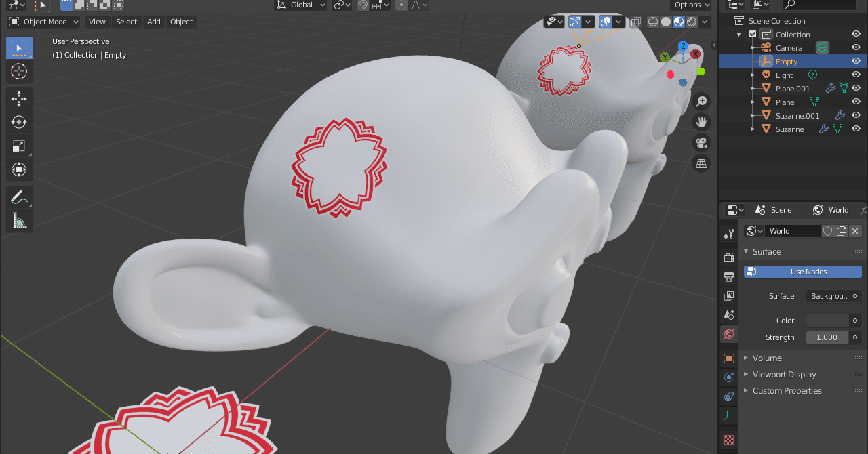Open the Physics properties tab
Viewport: 868px width, 454px height.
729,377
